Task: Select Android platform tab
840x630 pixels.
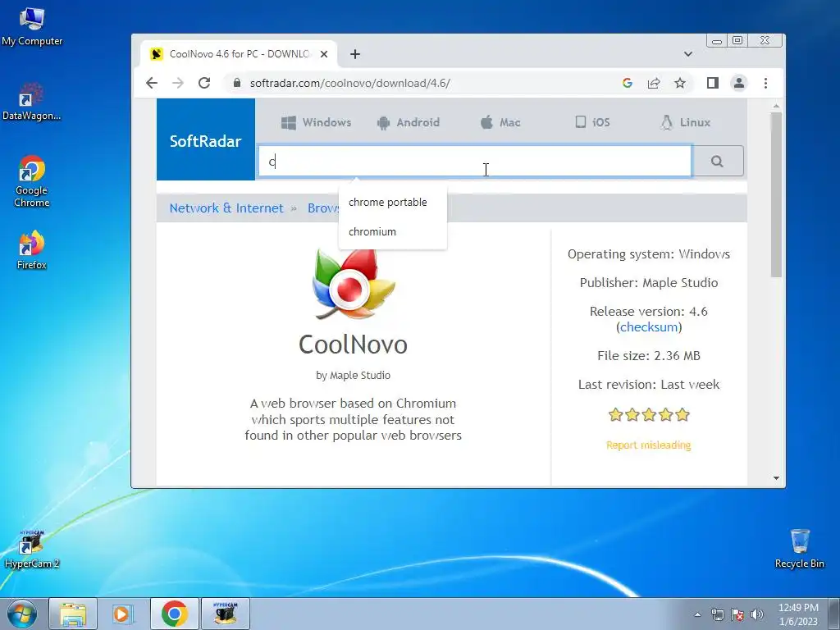Action: click(409, 122)
